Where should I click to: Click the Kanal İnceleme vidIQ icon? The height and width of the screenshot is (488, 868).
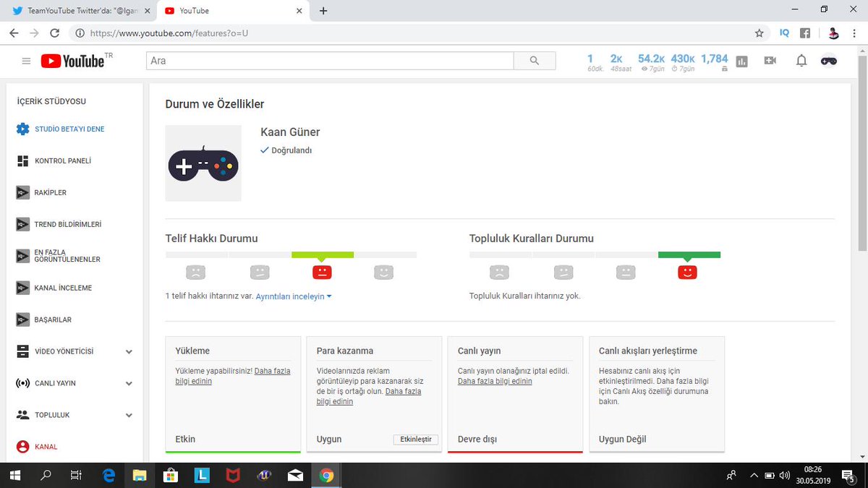[x=22, y=288]
